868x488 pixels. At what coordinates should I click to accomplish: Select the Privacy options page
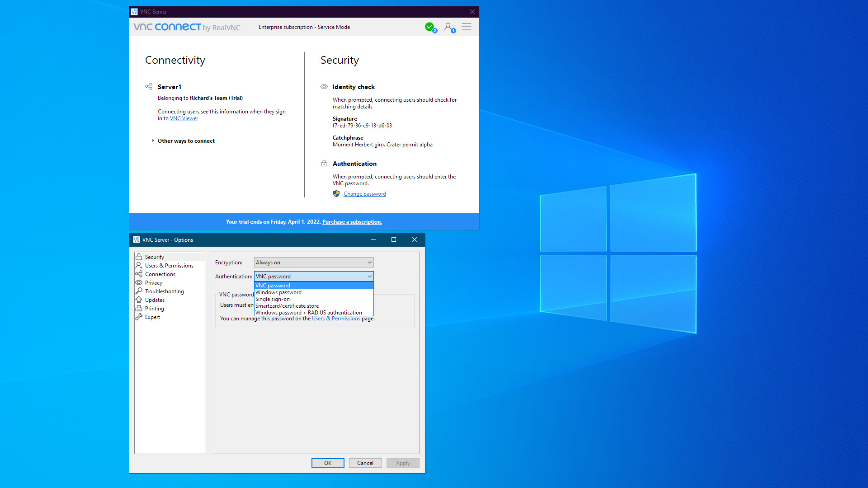pyautogui.click(x=170, y=282)
